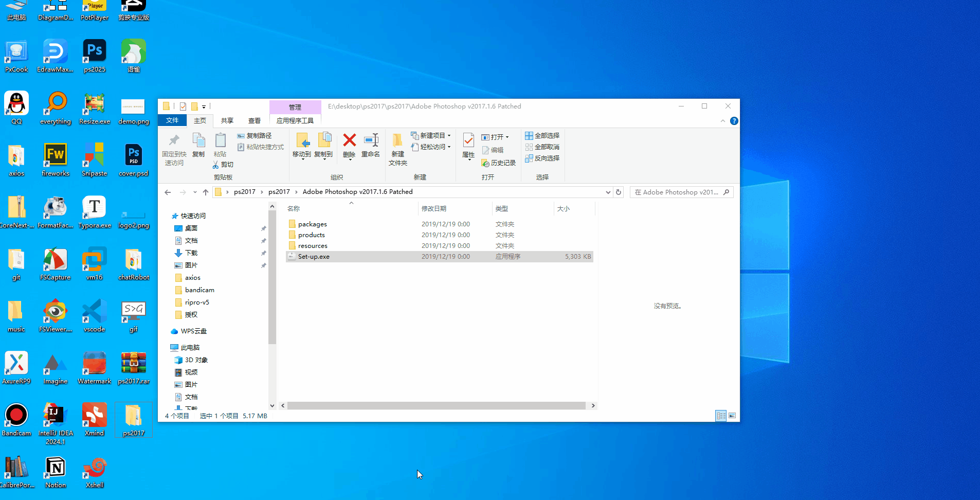Open the packages folder in list
Viewport: 980px width, 500px height.
[312, 224]
